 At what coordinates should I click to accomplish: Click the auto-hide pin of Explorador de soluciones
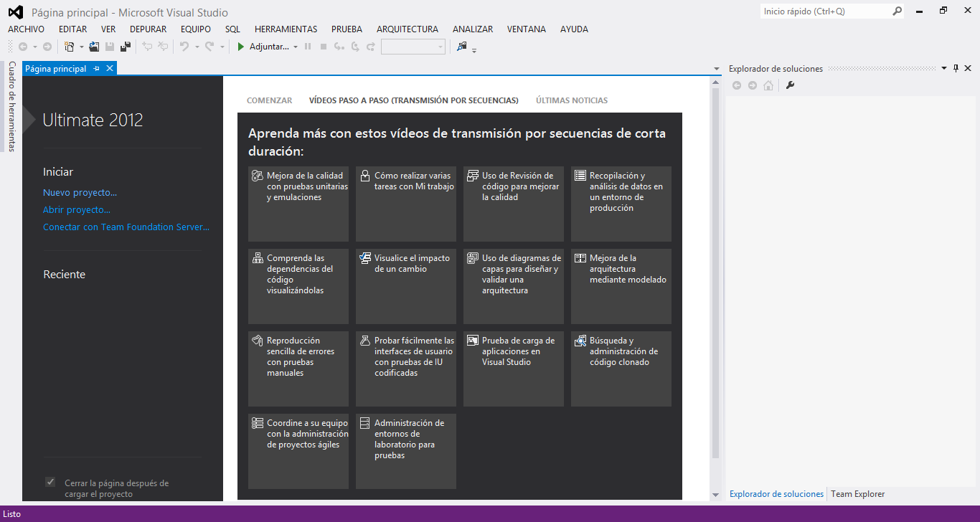point(956,69)
